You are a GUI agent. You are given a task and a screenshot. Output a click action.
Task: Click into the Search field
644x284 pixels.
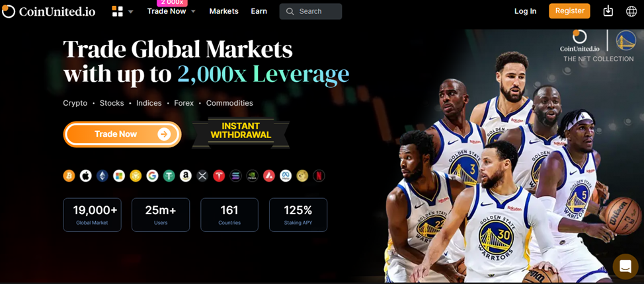click(x=311, y=11)
